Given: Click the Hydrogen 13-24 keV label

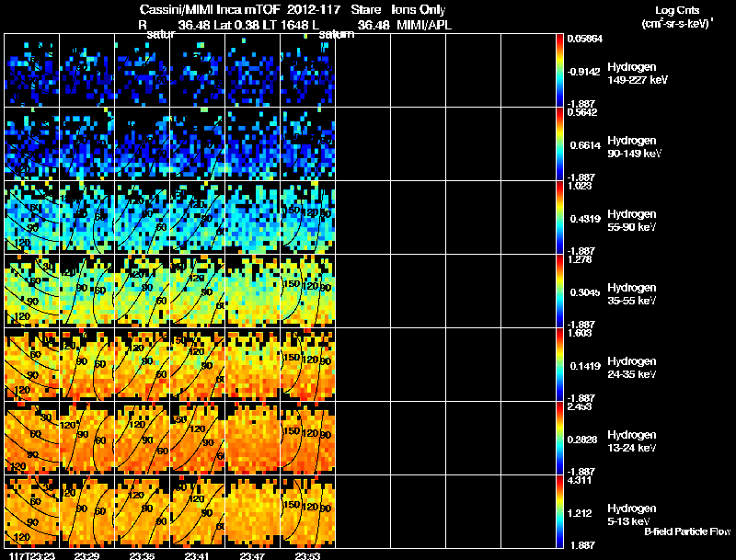Looking at the screenshot, I should [631, 440].
